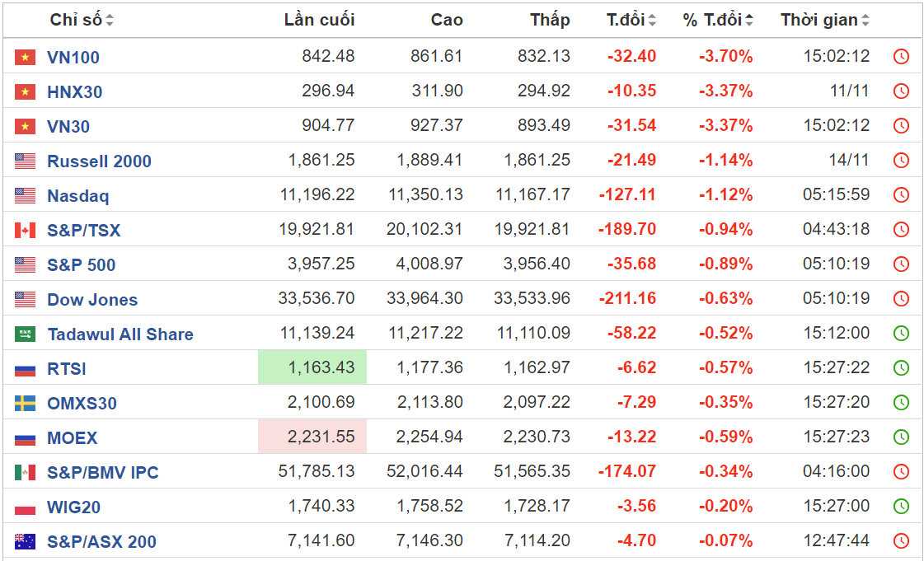Click the Sweden flag beside OMXS30
924x561 pixels.
click(x=25, y=404)
